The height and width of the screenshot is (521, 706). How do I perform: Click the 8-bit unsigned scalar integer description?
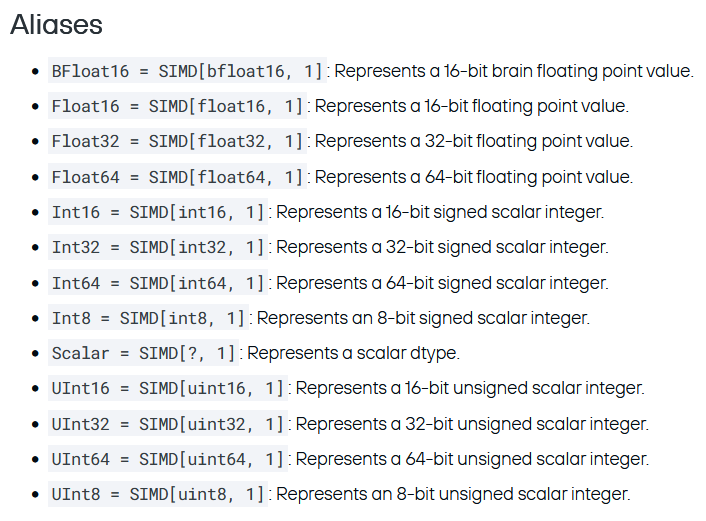453,494
